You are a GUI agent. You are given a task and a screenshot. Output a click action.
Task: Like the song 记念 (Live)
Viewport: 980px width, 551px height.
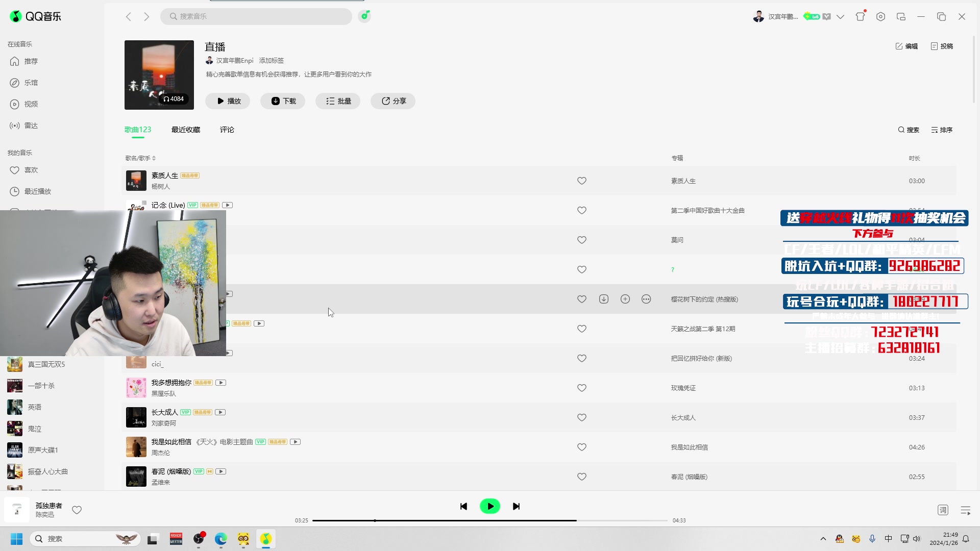point(582,210)
